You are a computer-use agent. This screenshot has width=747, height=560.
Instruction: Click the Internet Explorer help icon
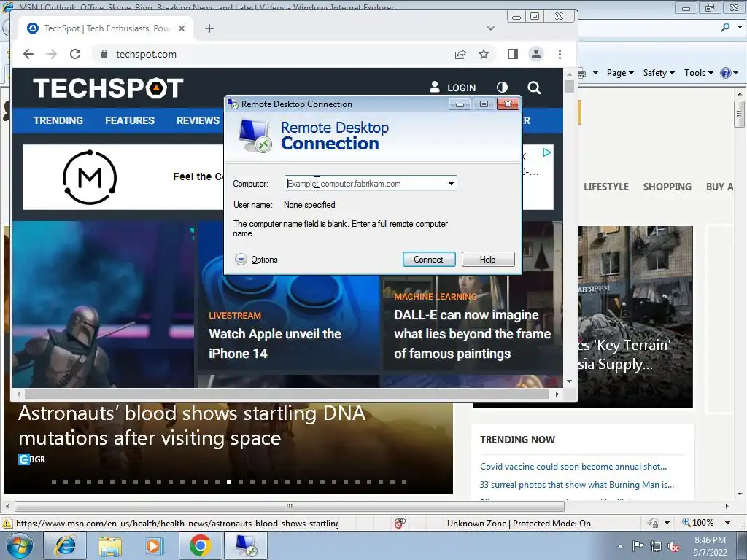click(726, 73)
